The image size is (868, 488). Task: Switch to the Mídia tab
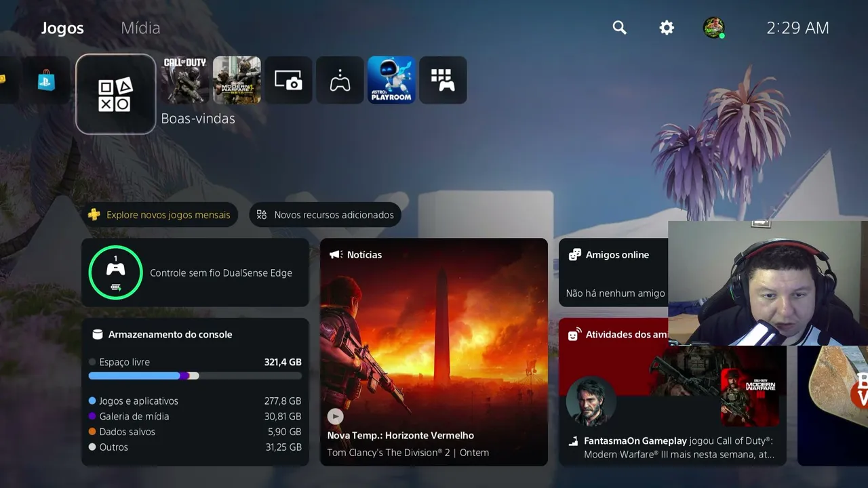tap(140, 28)
